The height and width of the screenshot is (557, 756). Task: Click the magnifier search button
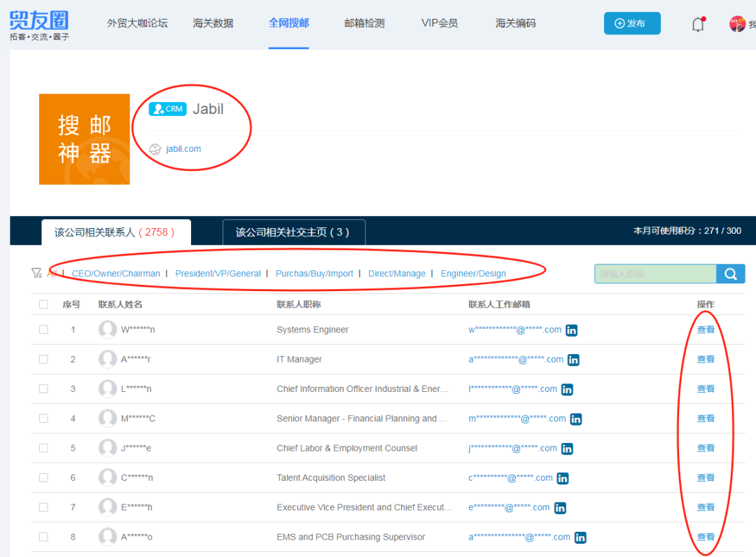click(730, 274)
